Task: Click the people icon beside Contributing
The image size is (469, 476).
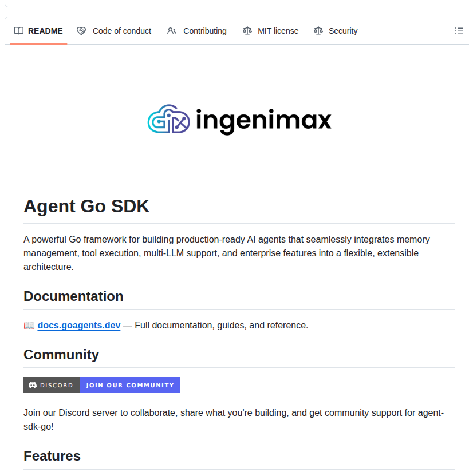Action: point(172,31)
